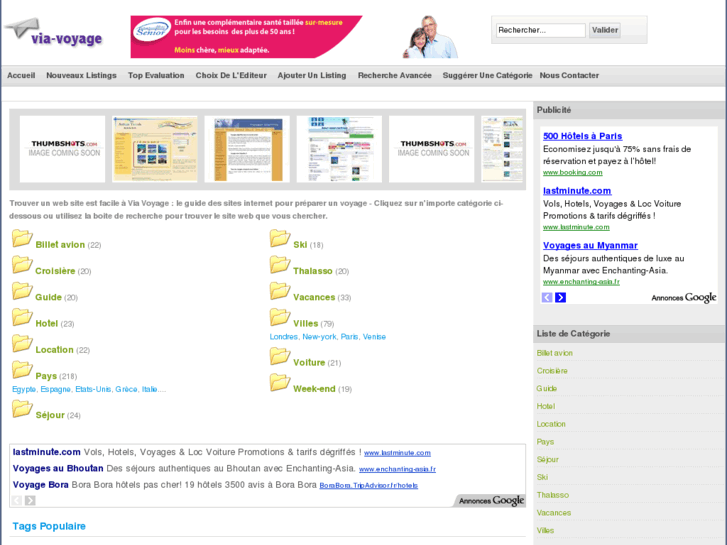
Task: Select Ski in Liste de Catégorie sidebar
Action: pos(542,477)
